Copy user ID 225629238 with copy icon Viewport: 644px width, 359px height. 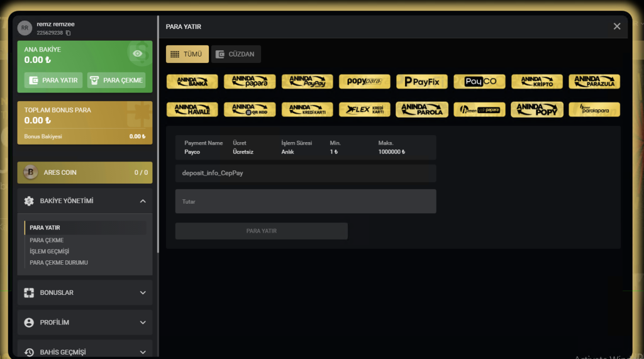tap(68, 33)
